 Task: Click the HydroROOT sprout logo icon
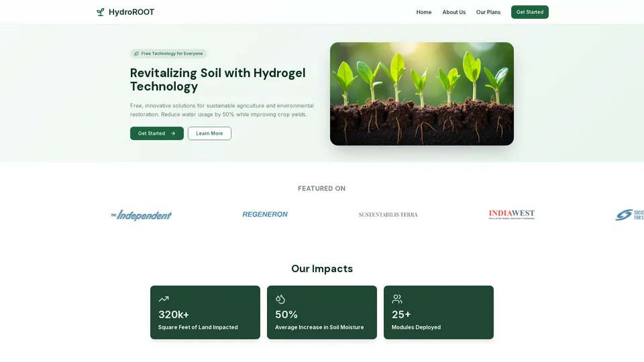100,12
